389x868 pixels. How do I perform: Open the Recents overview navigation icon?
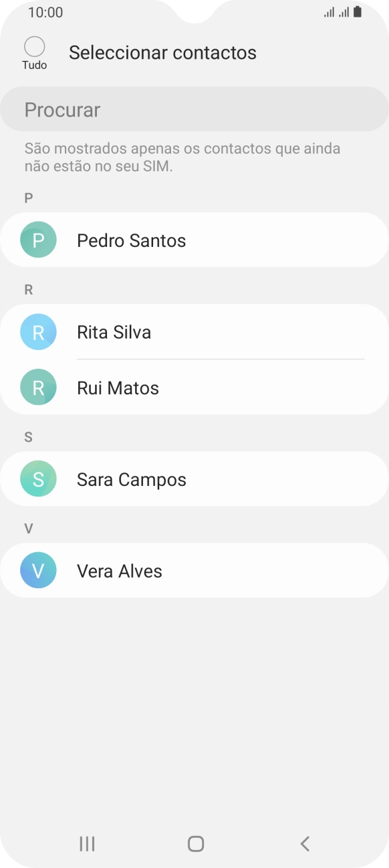pyautogui.click(x=86, y=844)
